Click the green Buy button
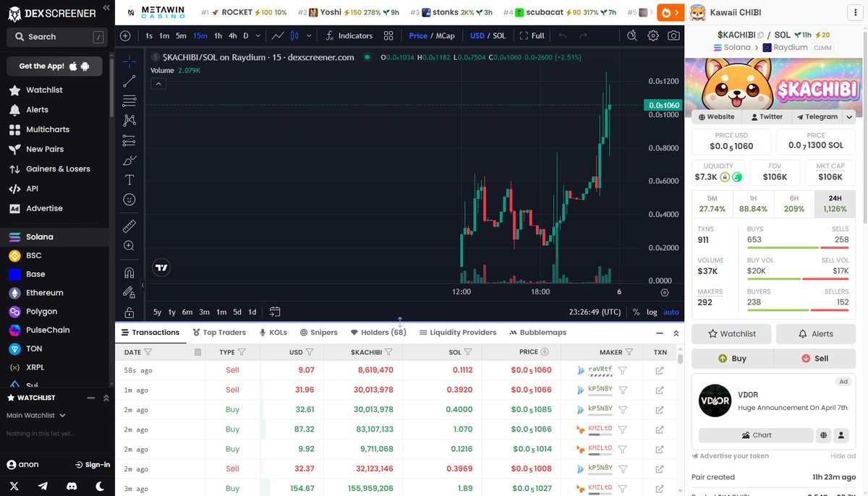Viewport: 868px width, 496px height. point(732,358)
